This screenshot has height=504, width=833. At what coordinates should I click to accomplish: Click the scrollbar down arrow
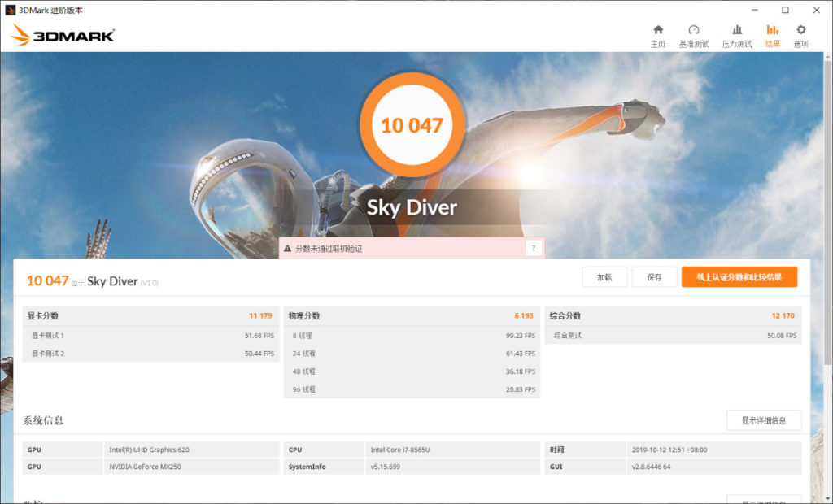point(827,498)
